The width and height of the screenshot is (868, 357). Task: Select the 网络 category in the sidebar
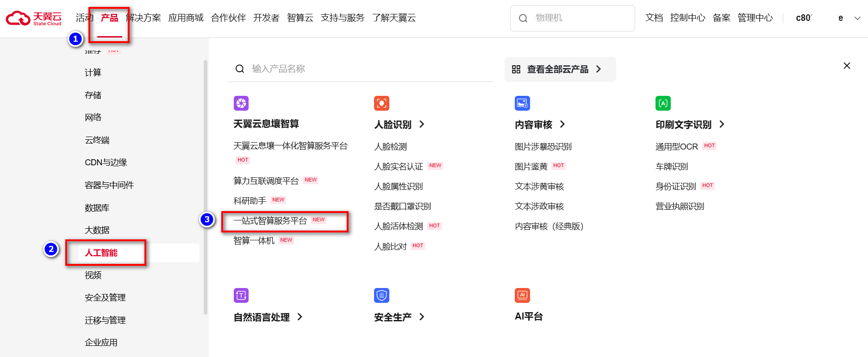coord(93,118)
